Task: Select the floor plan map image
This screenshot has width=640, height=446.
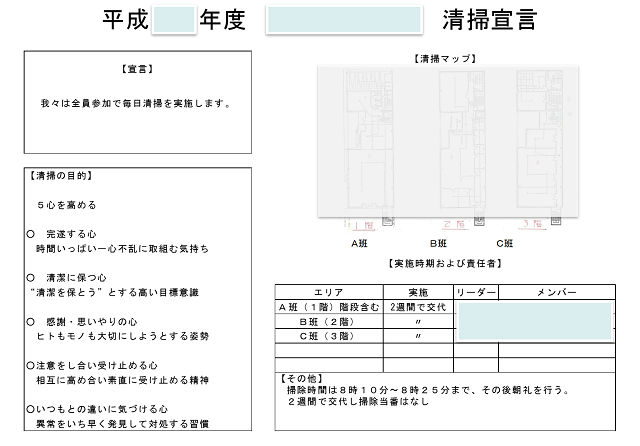Action: 448,141
